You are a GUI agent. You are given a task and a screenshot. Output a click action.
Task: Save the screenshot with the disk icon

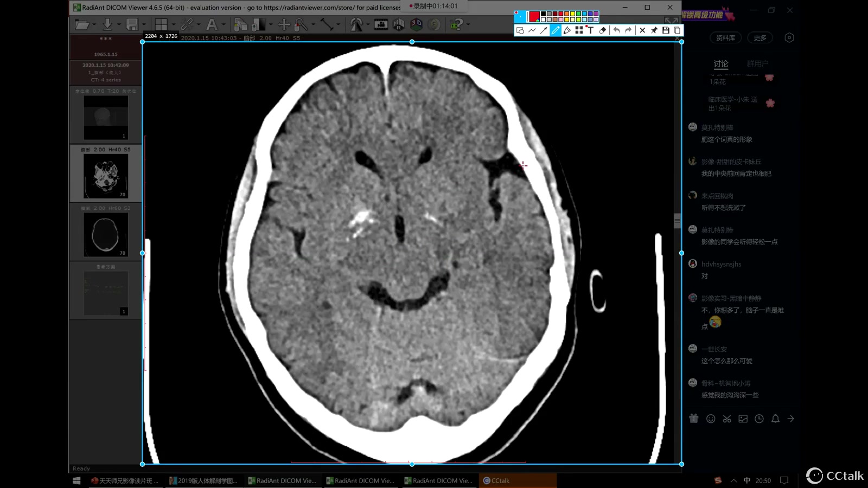click(666, 30)
